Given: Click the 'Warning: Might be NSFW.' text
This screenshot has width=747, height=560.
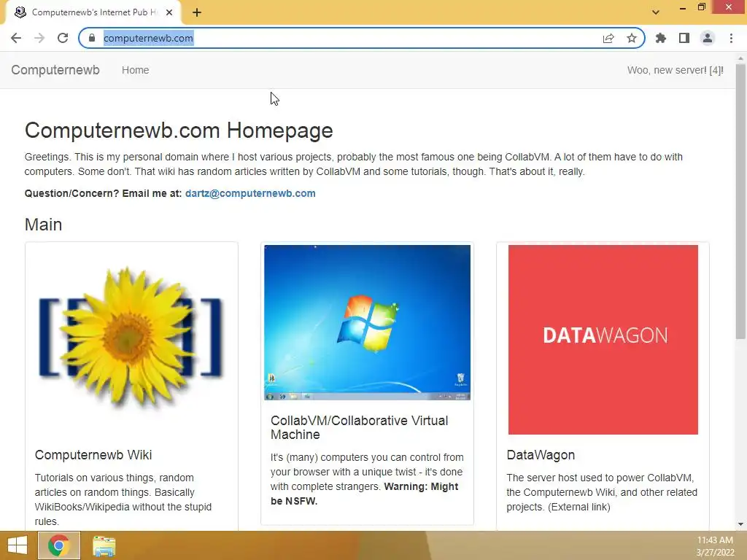Looking at the screenshot, I should (365, 494).
